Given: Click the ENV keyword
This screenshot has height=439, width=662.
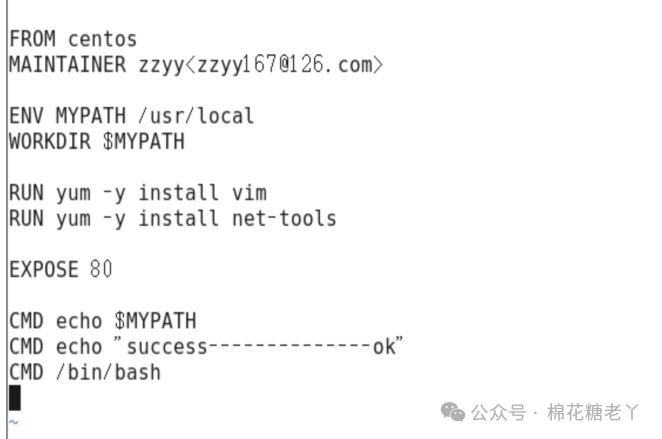Looking at the screenshot, I should 26,116.
